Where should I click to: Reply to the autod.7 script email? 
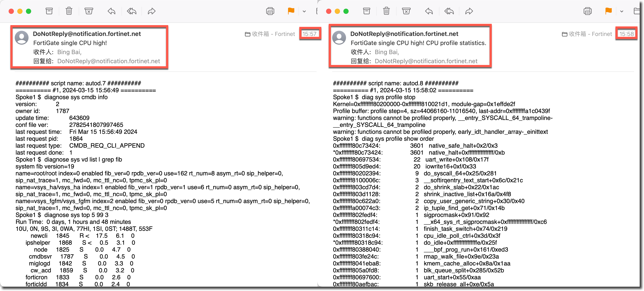pyautogui.click(x=112, y=11)
